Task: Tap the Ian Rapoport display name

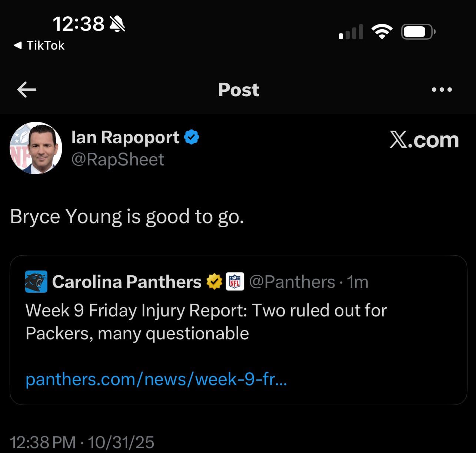Action: click(125, 137)
